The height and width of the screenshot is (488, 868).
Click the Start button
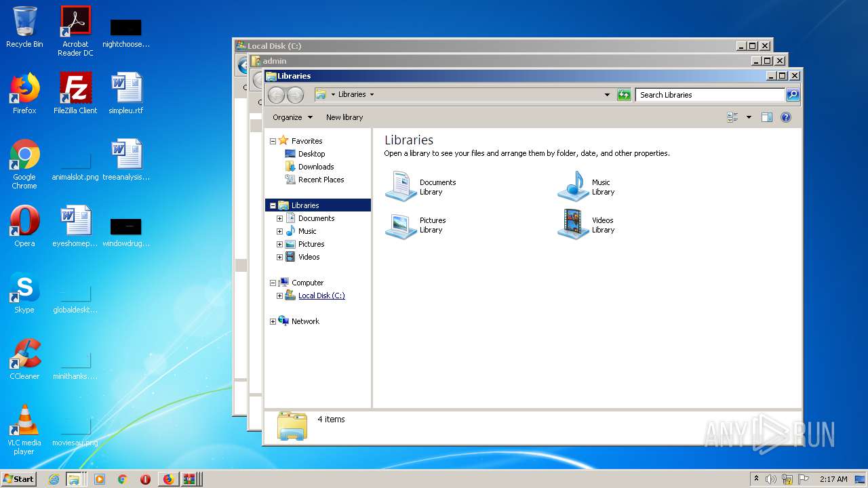point(18,479)
